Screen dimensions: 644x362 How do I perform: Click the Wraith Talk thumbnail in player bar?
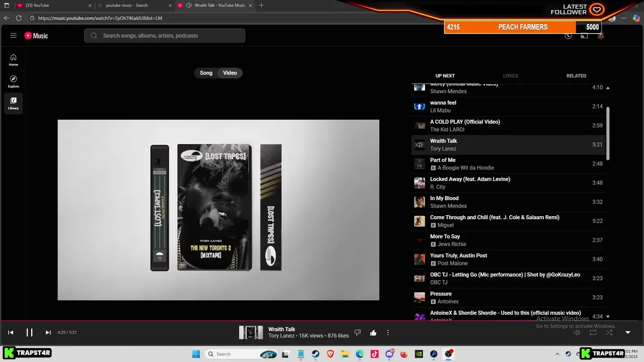tap(251, 332)
